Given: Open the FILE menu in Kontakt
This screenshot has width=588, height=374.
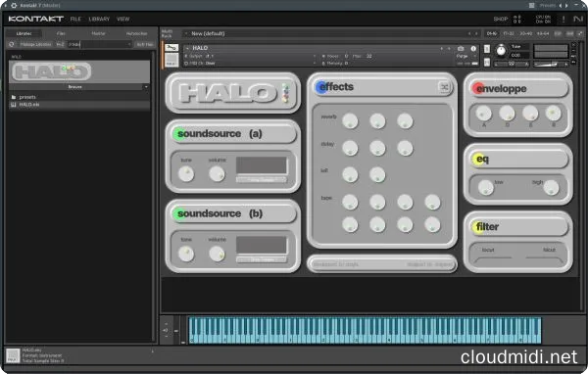Looking at the screenshot, I should pyautogui.click(x=75, y=19).
